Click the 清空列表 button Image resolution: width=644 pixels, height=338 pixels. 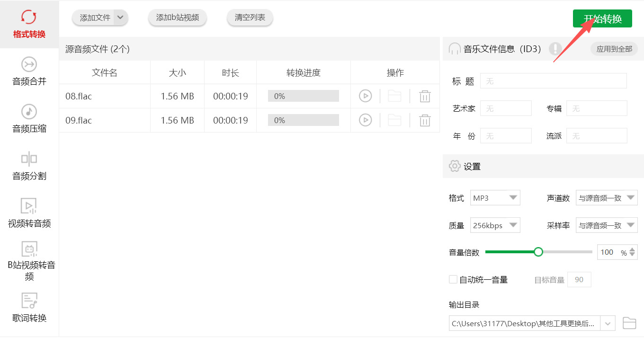pyautogui.click(x=250, y=18)
